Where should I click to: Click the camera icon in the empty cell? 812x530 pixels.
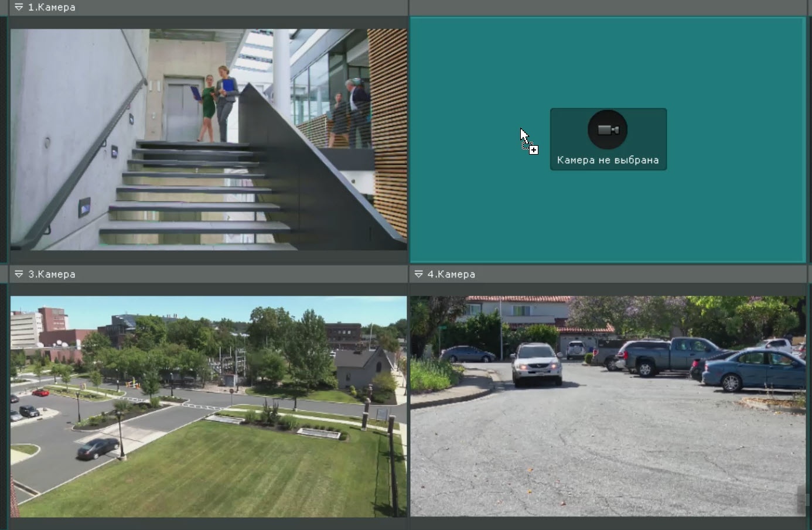[x=608, y=129]
